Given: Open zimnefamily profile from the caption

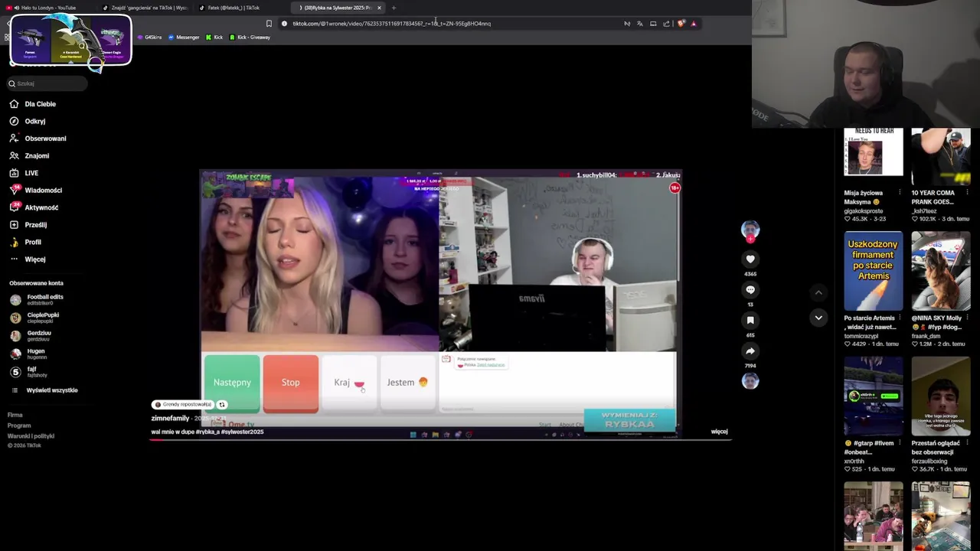Looking at the screenshot, I should point(170,419).
